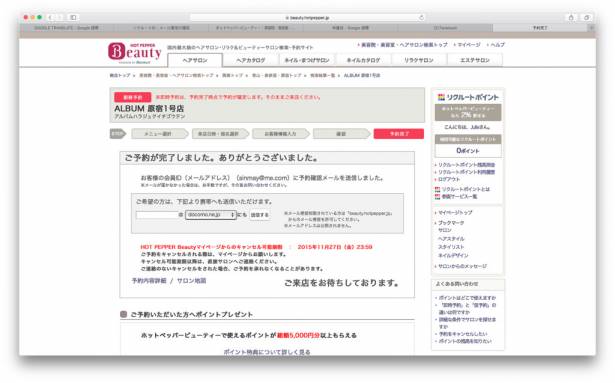
Task: Open the ログアウト link in sidebar
Action: tap(449, 179)
